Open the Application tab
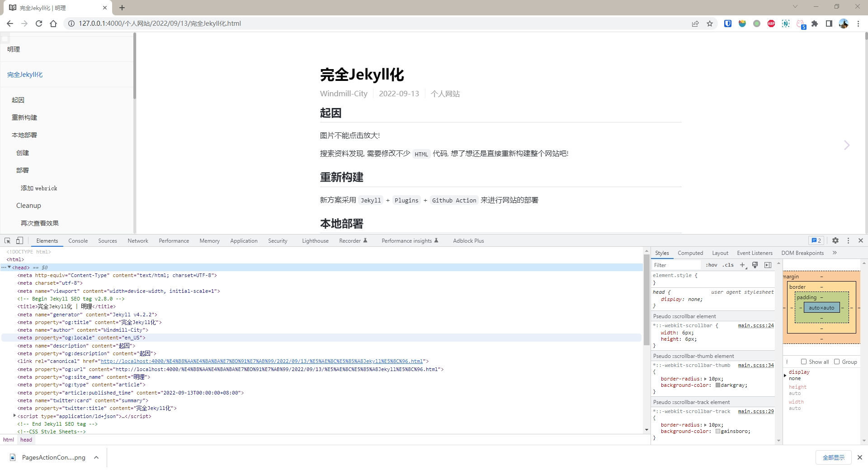The width and height of the screenshot is (868, 470). 244,241
